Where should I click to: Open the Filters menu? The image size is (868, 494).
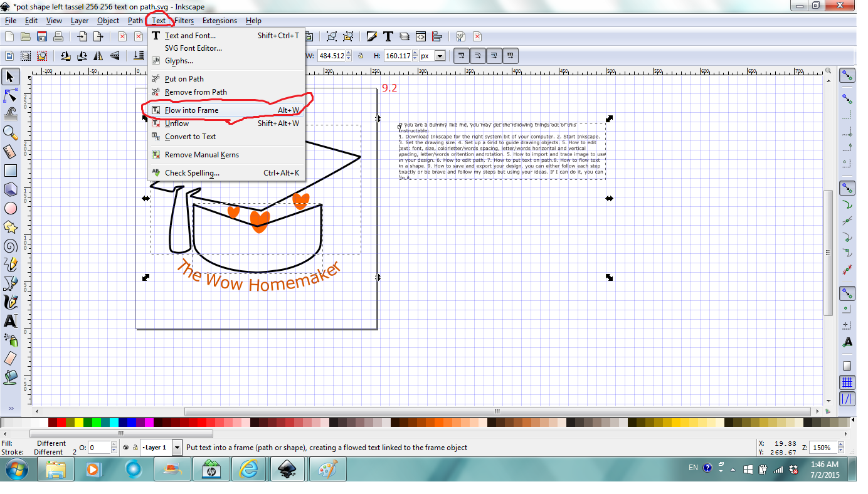pyautogui.click(x=184, y=21)
